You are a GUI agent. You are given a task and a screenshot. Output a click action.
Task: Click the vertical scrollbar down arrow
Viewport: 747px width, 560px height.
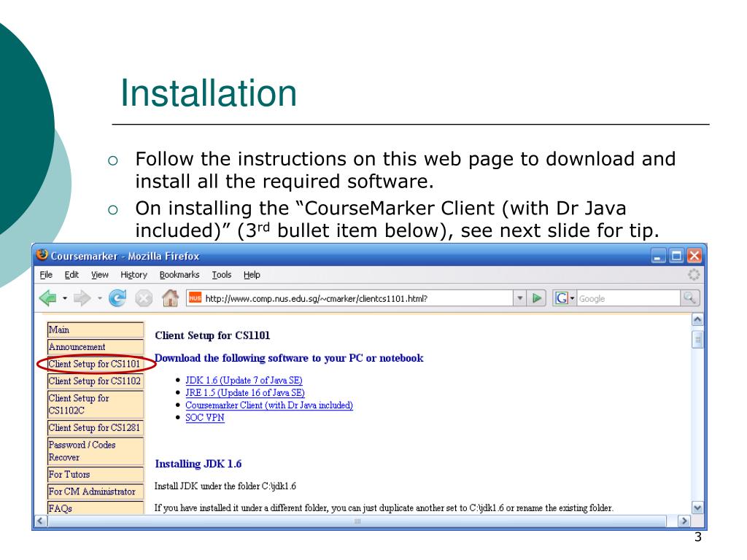click(x=697, y=507)
